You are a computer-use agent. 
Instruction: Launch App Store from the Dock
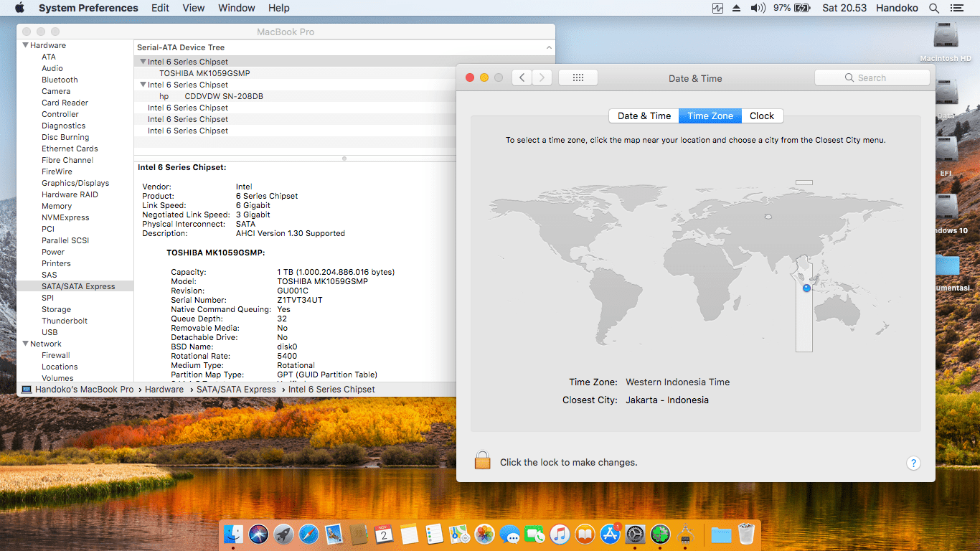pos(610,534)
